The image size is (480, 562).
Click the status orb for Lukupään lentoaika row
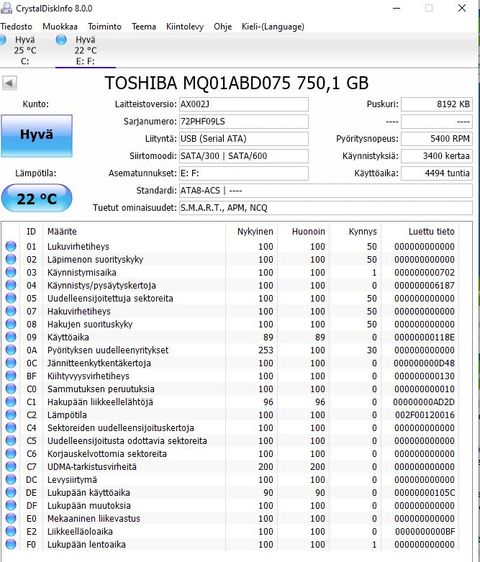pyautogui.click(x=11, y=544)
